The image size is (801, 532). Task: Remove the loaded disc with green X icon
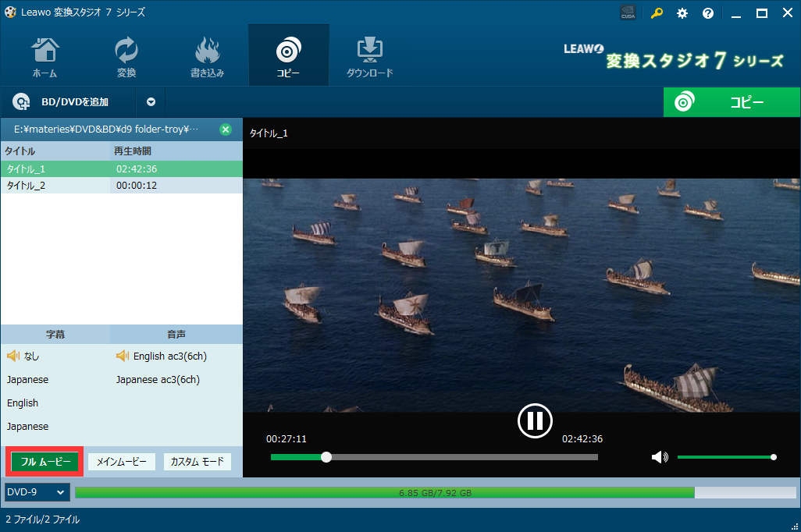(226, 129)
